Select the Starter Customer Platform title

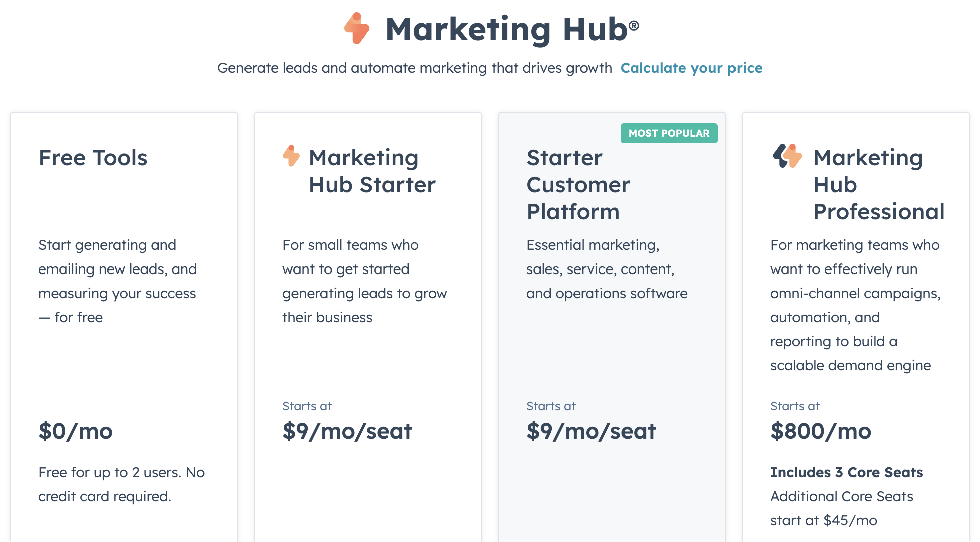coord(578,185)
